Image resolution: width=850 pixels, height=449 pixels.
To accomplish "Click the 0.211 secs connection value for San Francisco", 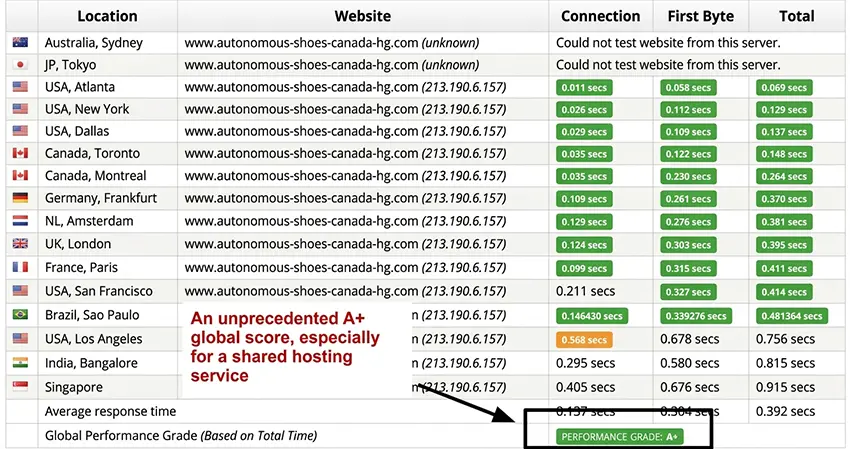I will click(x=585, y=291).
